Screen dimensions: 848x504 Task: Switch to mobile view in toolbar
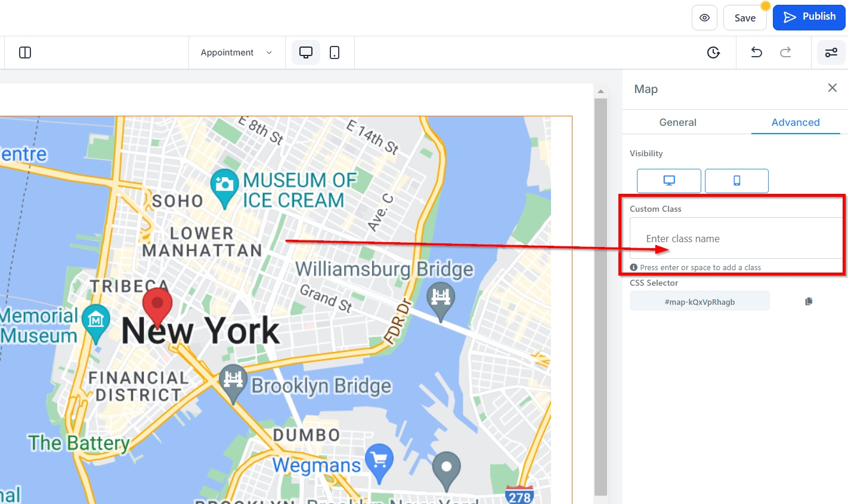pyautogui.click(x=335, y=52)
